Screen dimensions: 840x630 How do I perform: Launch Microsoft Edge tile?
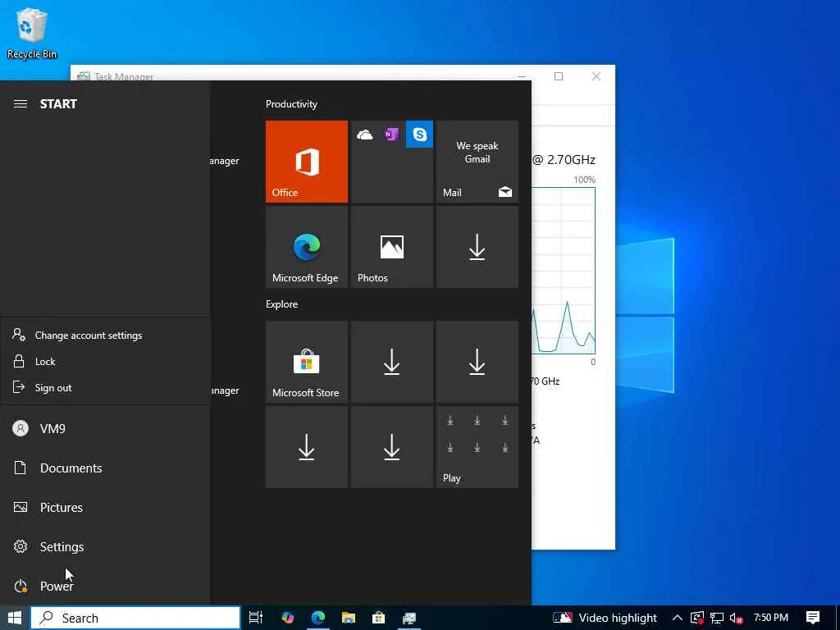307,247
